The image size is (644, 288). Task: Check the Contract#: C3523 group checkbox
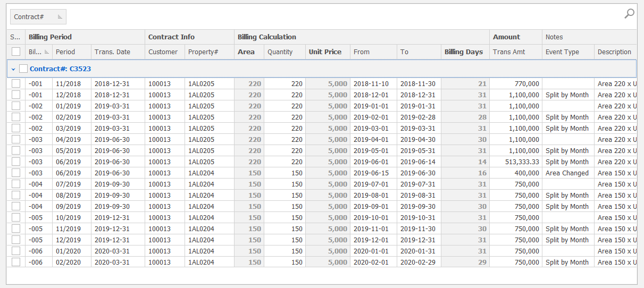pos(23,69)
